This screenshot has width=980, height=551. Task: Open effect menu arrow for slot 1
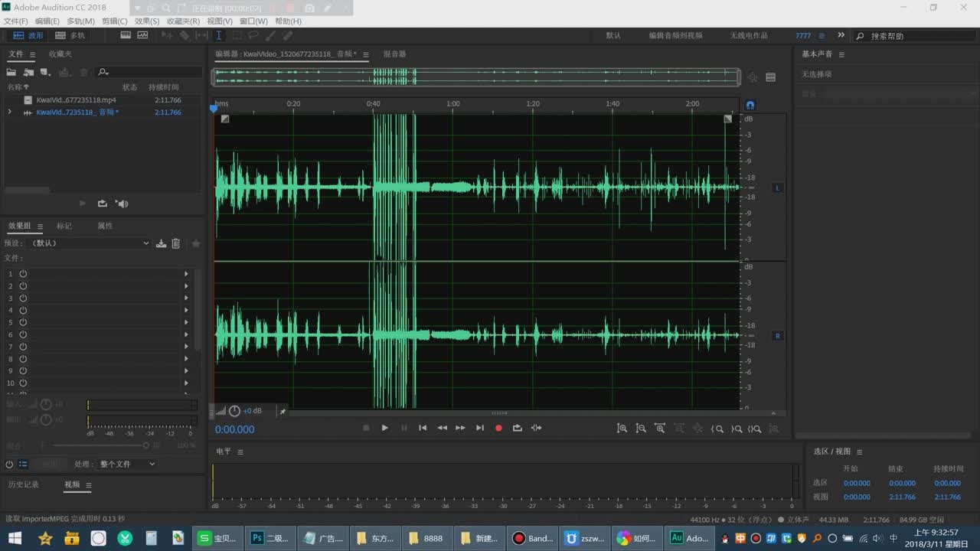click(186, 273)
